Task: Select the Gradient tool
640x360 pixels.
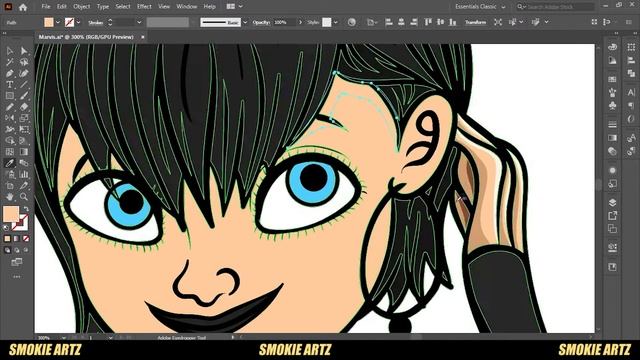Action: [24, 152]
